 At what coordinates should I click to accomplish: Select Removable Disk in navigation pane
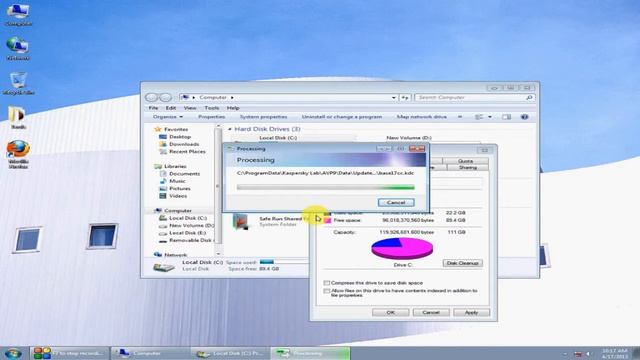click(x=191, y=240)
